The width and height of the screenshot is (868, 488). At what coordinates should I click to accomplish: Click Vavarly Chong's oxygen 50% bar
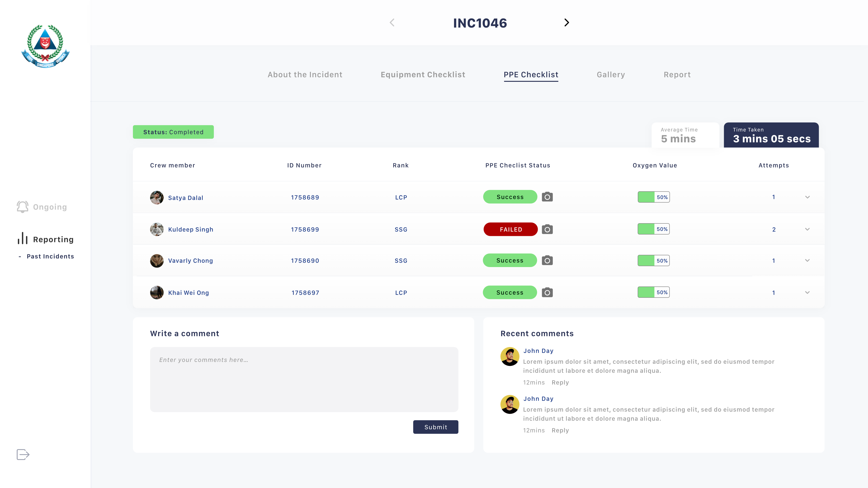pyautogui.click(x=653, y=260)
